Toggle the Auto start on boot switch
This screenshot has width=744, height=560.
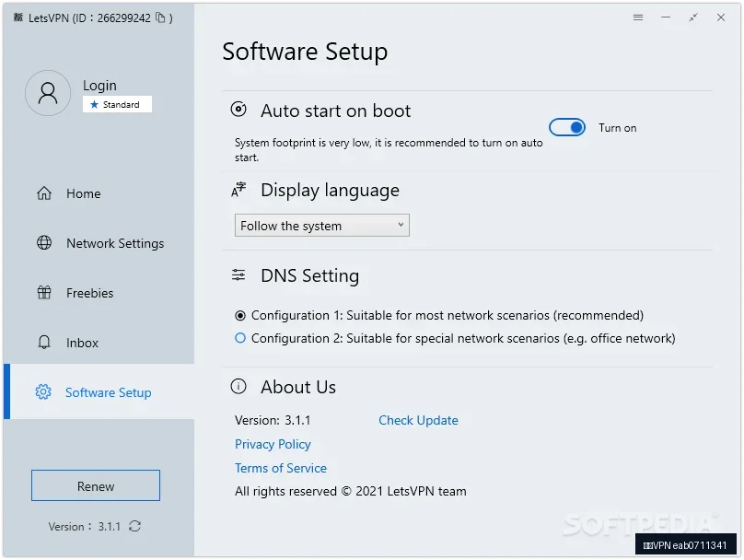click(567, 128)
